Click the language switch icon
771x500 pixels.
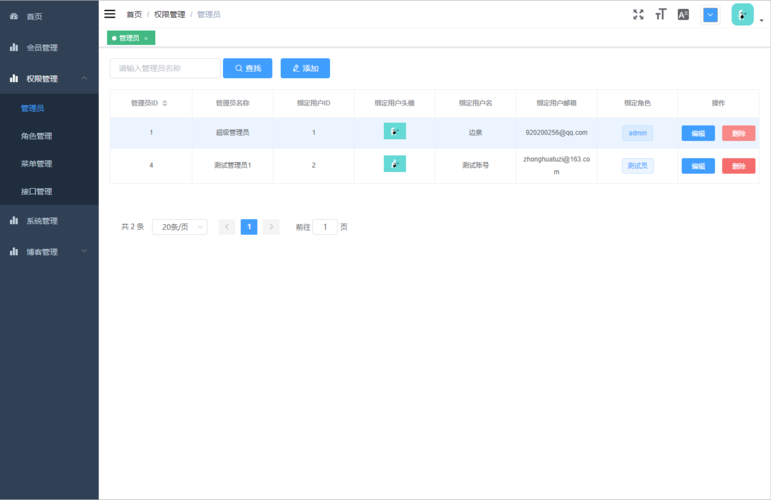[x=683, y=15]
